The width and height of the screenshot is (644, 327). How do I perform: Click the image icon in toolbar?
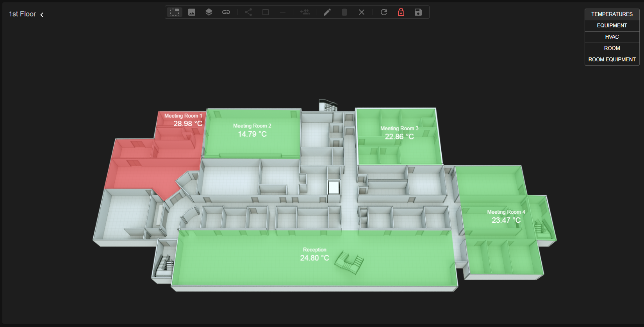pyautogui.click(x=192, y=12)
